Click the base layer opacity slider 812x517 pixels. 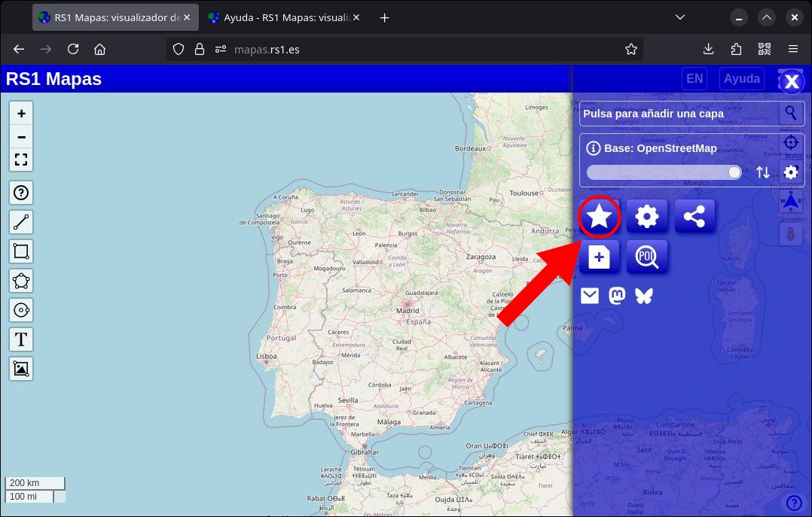click(x=664, y=172)
